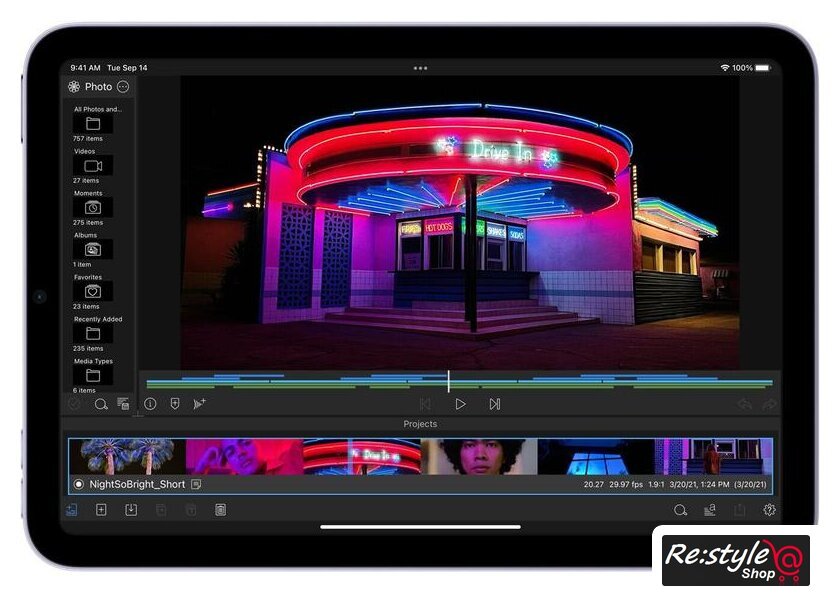Show clip info with the info icon

click(x=150, y=404)
